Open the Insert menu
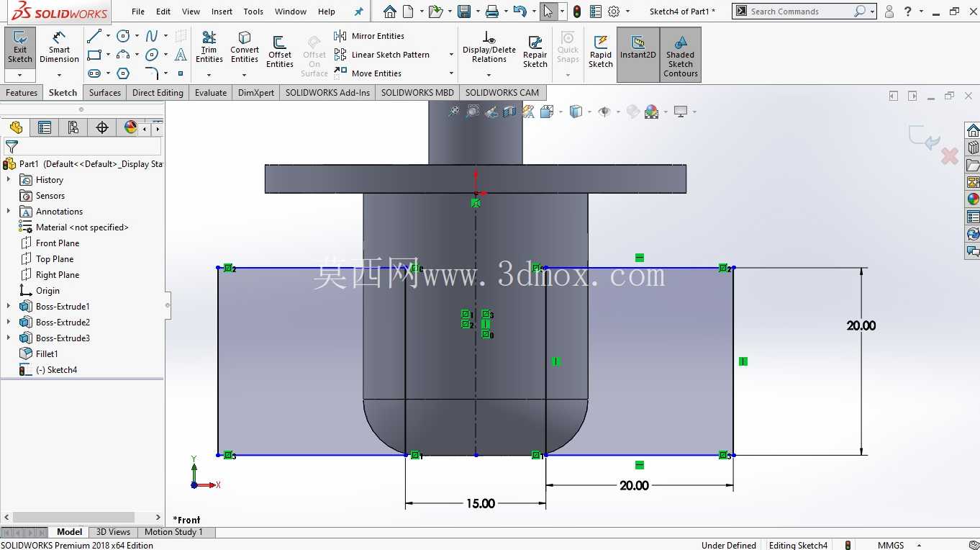This screenshot has width=980, height=550. pyautogui.click(x=222, y=12)
